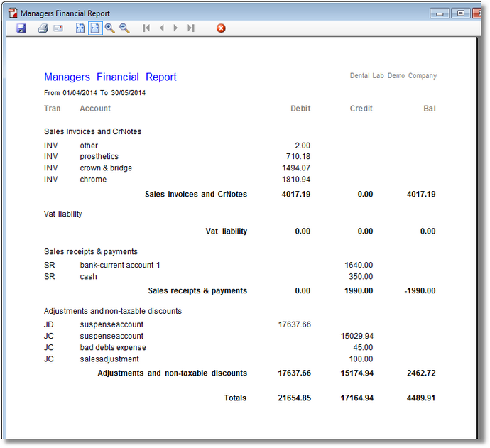Click the email report envelope icon
This screenshot has width=490, height=448.
[58, 28]
